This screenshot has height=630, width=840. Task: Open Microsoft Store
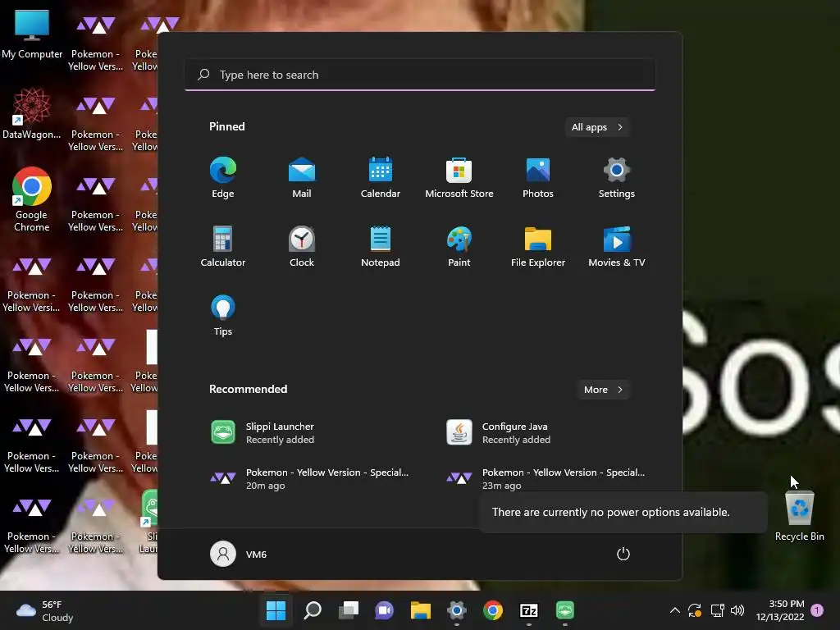459,178
